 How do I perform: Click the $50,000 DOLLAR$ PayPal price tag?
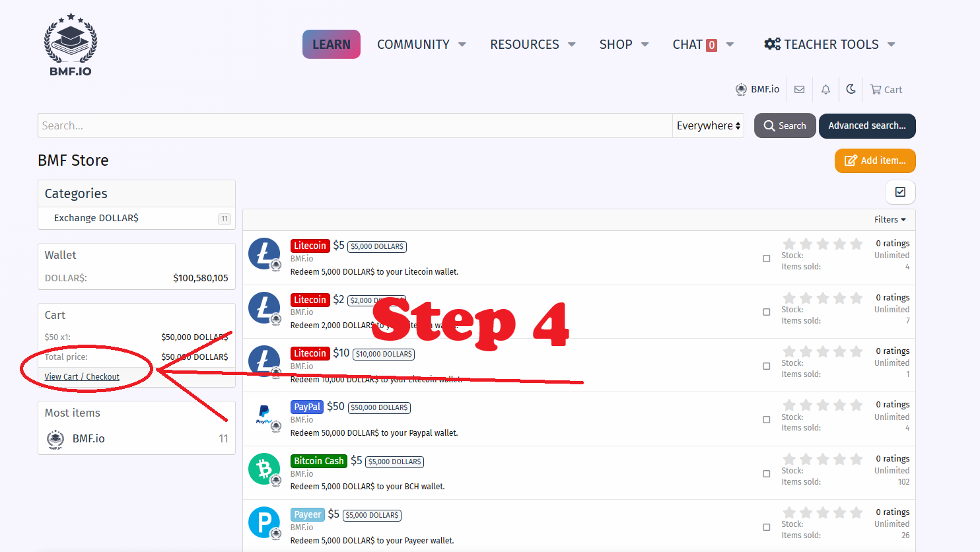[379, 407]
